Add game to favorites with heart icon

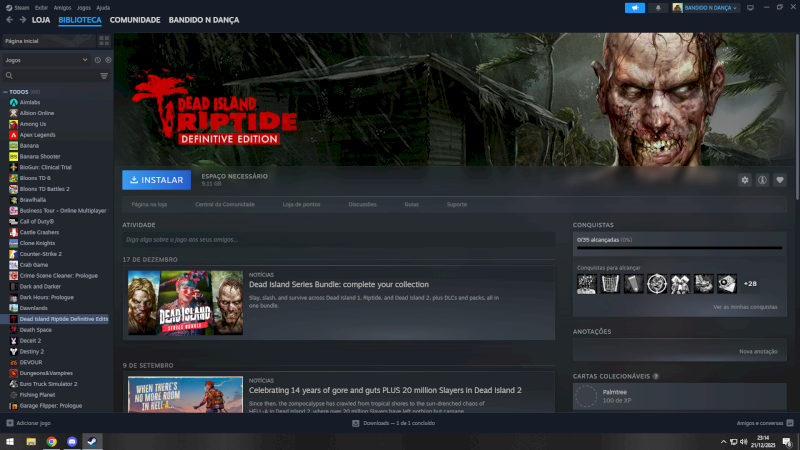click(x=780, y=180)
